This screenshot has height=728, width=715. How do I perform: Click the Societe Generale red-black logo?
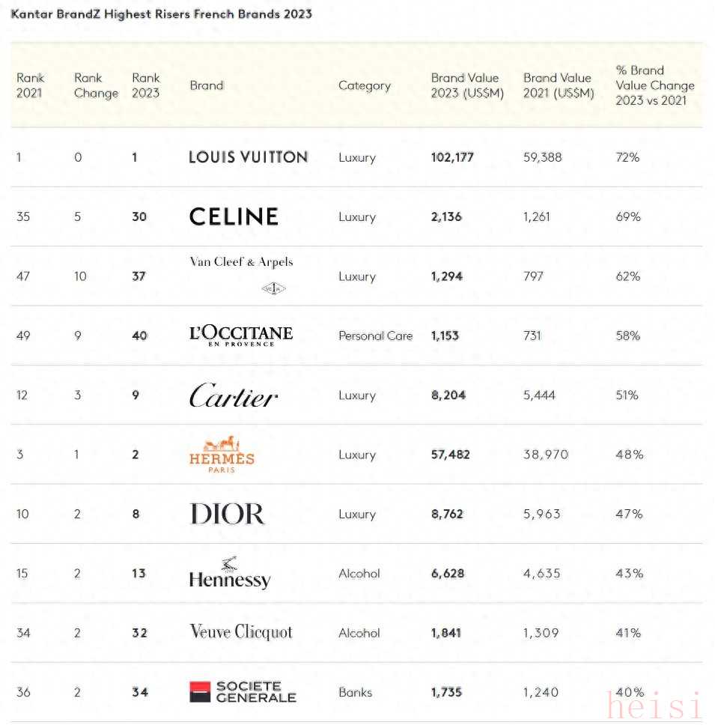pos(243,692)
